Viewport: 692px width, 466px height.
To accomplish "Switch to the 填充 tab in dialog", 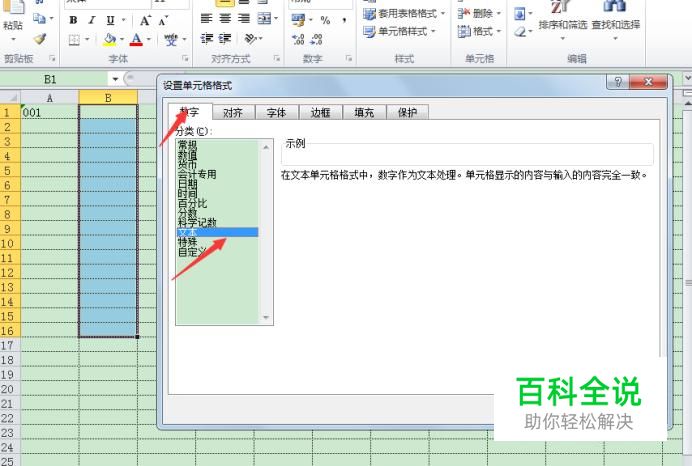I will pos(364,113).
